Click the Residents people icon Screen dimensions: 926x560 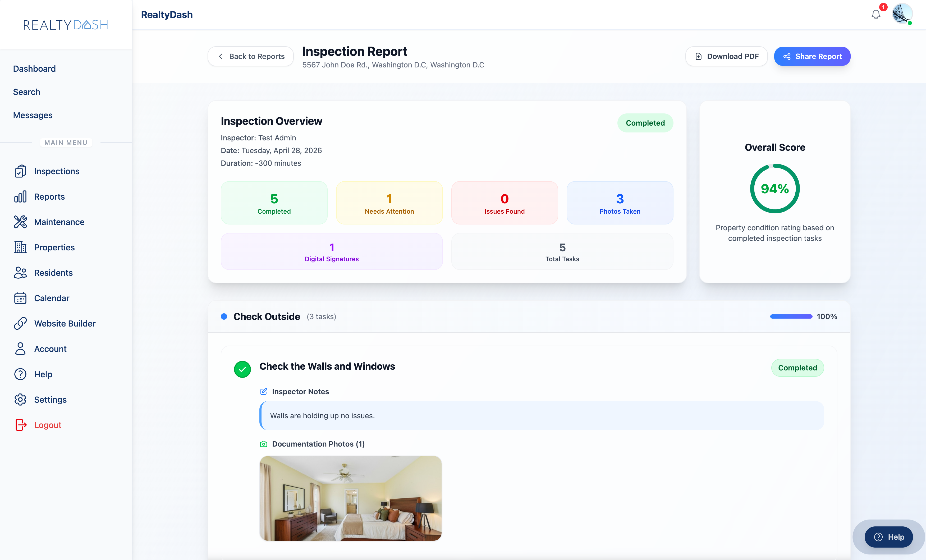(20, 273)
